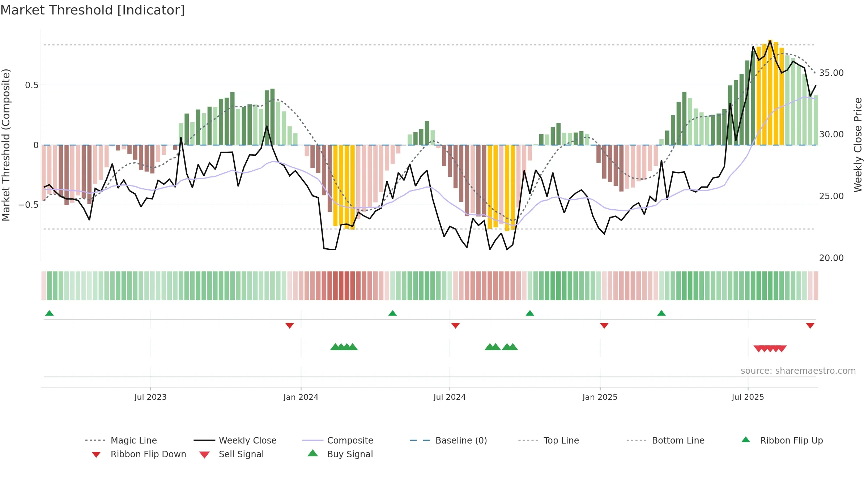Viewport: 868px width, 488px height.
Task: Click the Weekly Close Price axis title
Action: (x=858, y=145)
